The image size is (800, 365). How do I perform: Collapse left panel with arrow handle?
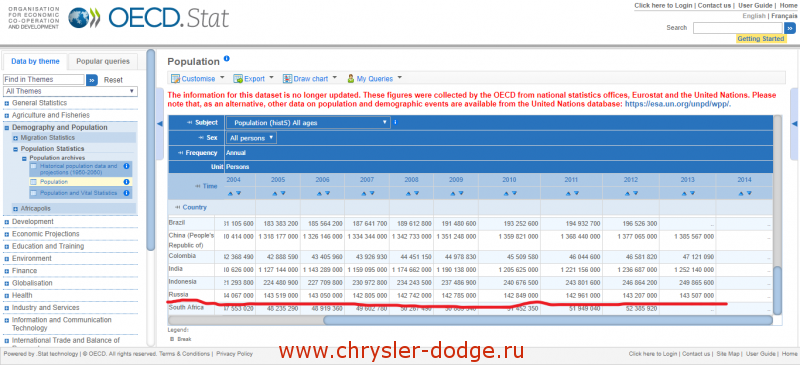pos(160,124)
